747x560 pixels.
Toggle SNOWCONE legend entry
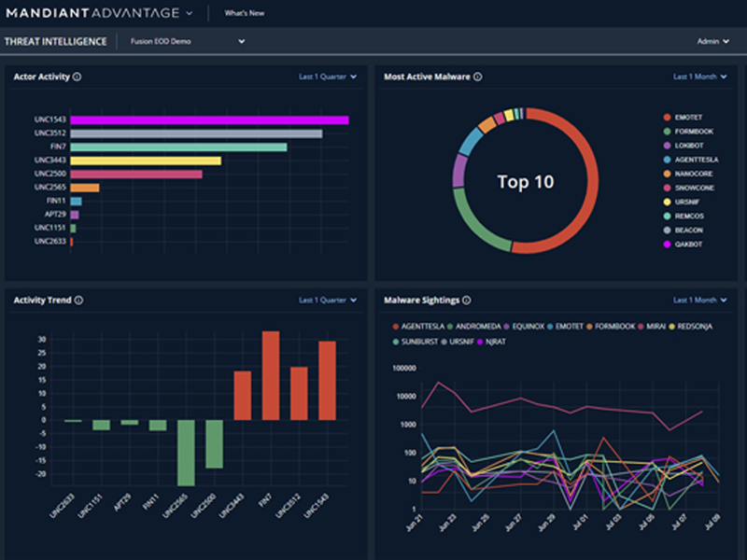(x=689, y=188)
